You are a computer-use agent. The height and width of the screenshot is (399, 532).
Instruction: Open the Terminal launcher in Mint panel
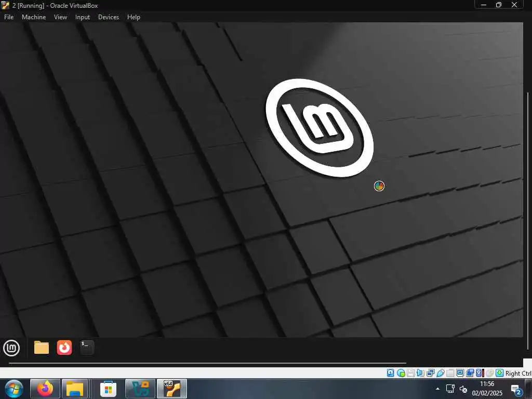pos(87,348)
